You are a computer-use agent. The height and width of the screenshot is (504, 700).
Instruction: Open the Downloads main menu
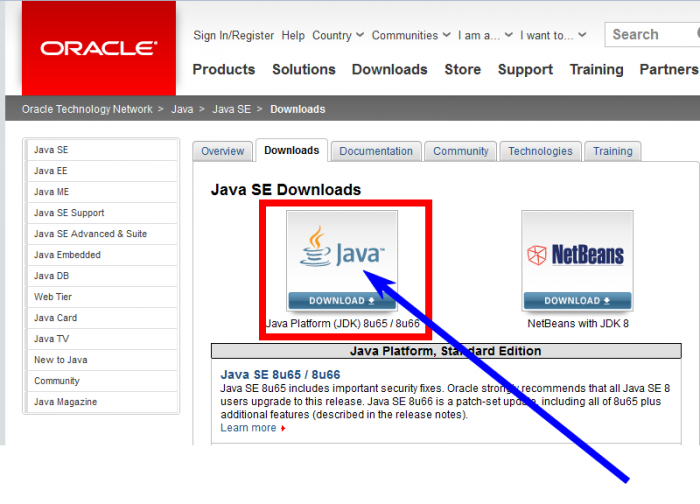pos(389,69)
